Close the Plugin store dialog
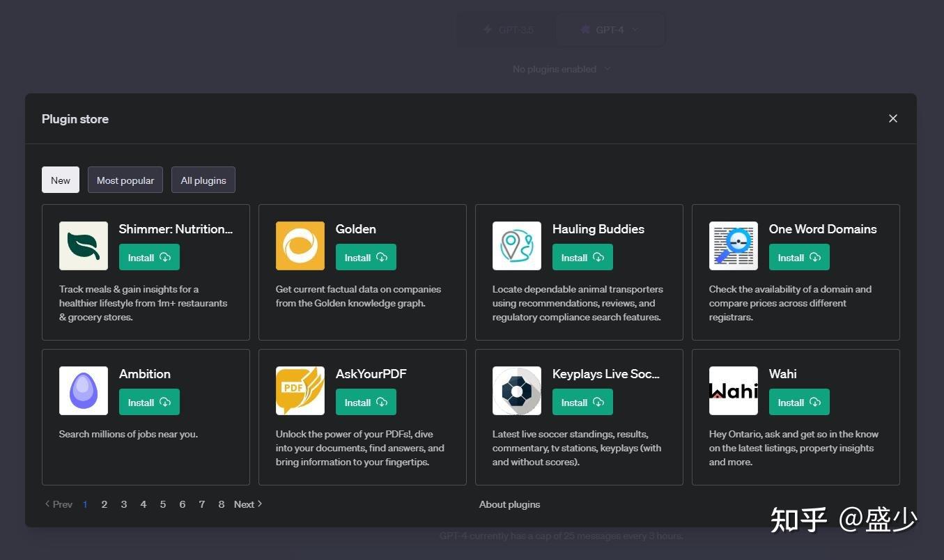Viewport: 944px width, 560px height. pos(893,118)
